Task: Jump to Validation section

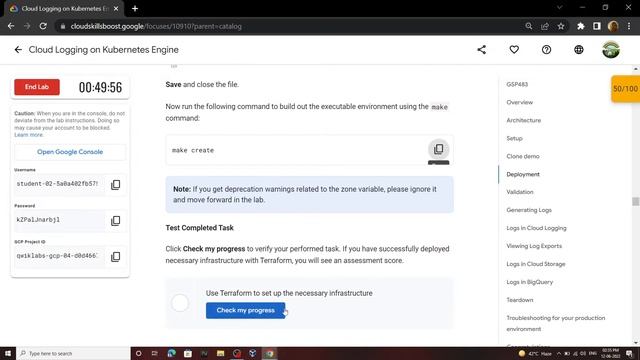Action: coord(520,192)
